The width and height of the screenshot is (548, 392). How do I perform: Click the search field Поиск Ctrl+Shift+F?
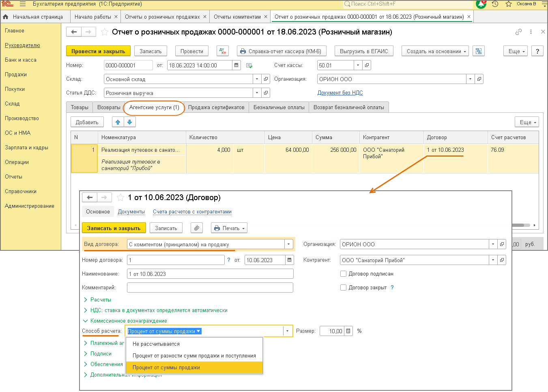click(408, 4)
